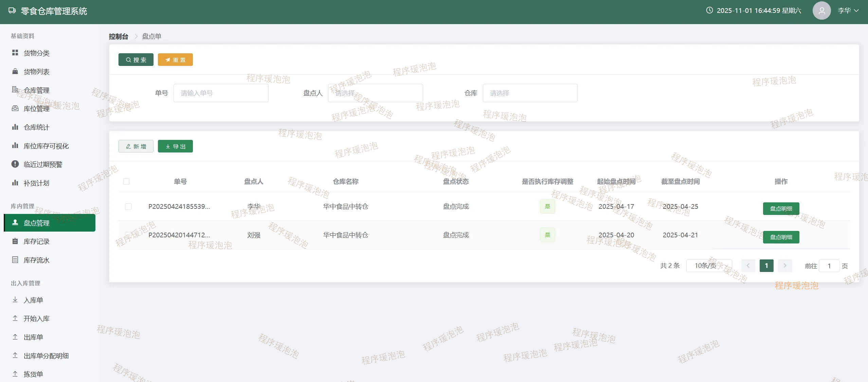Check the row for P20250420144712 order
The width and height of the screenshot is (868, 382).
128,235
